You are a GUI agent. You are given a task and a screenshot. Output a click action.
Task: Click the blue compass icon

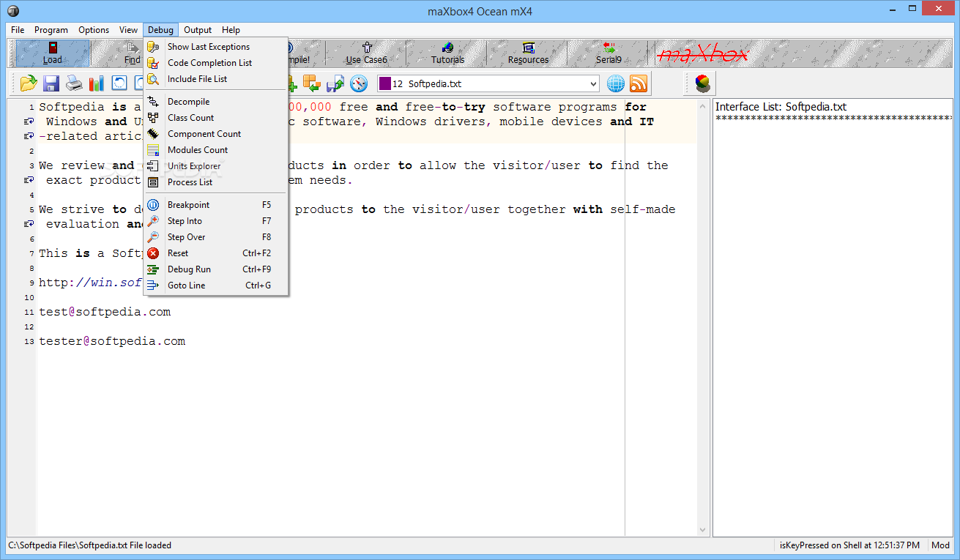358,83
